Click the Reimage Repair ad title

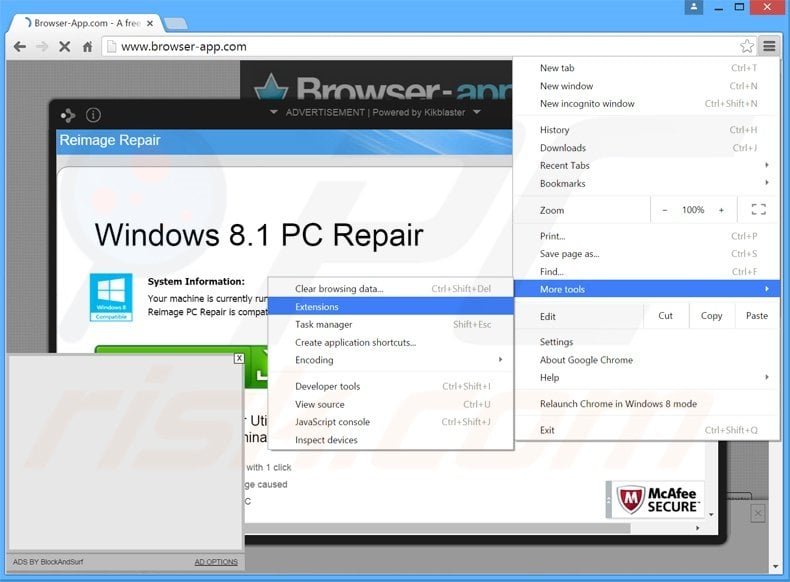[x=110, y=140]
